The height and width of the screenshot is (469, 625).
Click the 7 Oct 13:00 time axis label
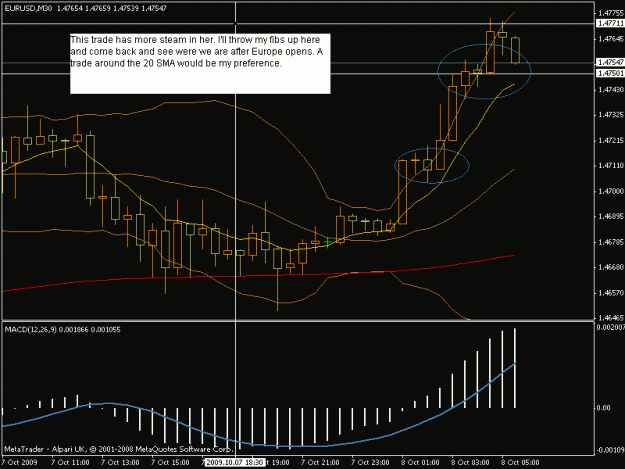tap(120, 462)
